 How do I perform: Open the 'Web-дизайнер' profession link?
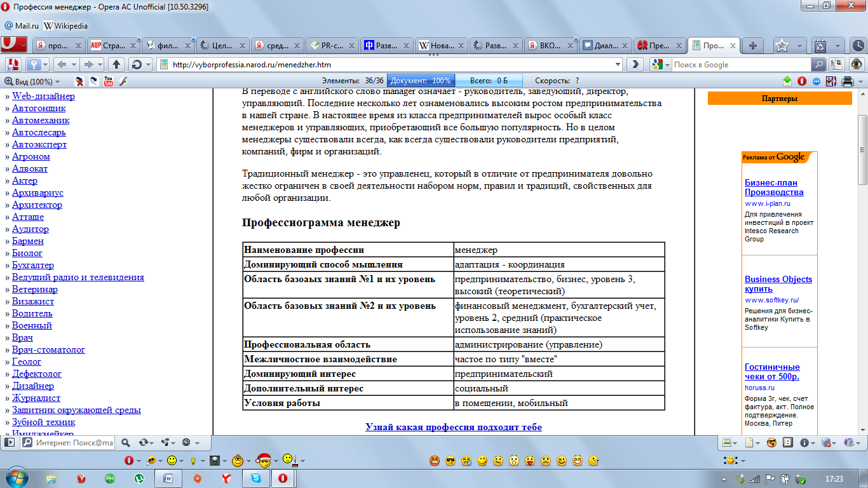(43, 96)
